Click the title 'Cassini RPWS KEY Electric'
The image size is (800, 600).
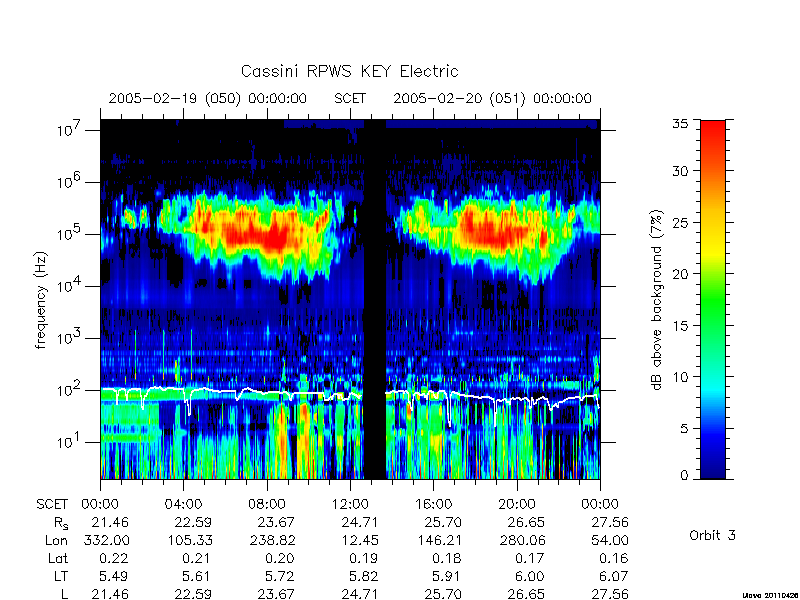pos(349,71)
